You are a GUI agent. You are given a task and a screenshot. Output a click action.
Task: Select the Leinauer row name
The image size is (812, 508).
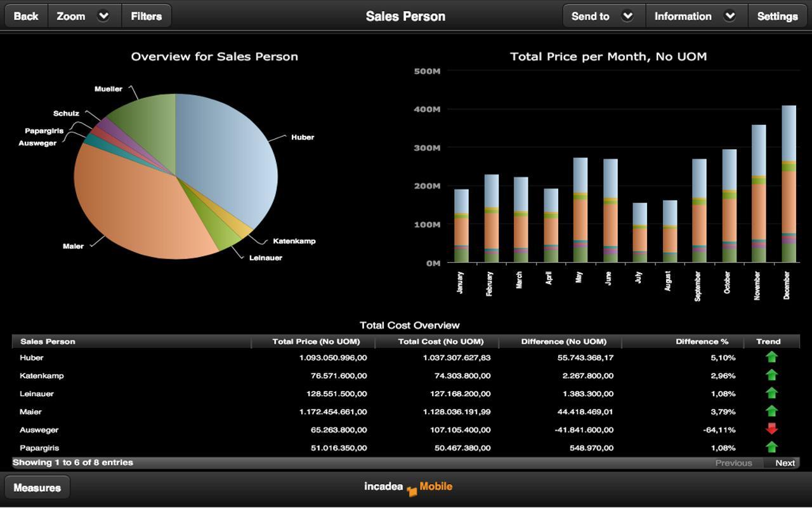(37, 394)
